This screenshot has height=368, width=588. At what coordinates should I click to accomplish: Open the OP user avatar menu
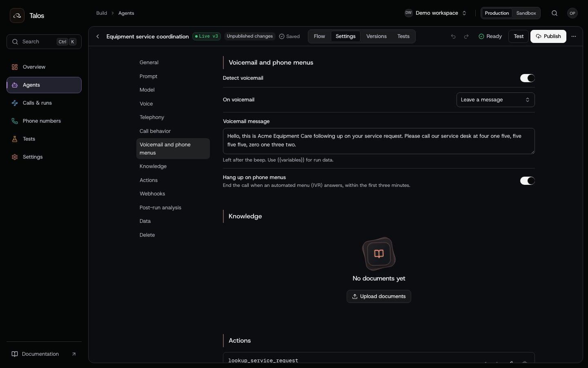click(572, 13)
